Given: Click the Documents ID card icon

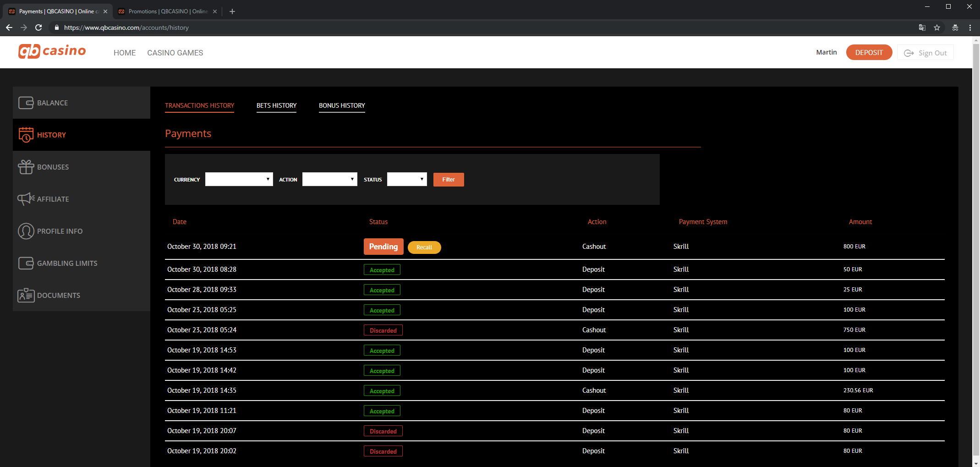Looking at the screenshot, I should point(26,295).
